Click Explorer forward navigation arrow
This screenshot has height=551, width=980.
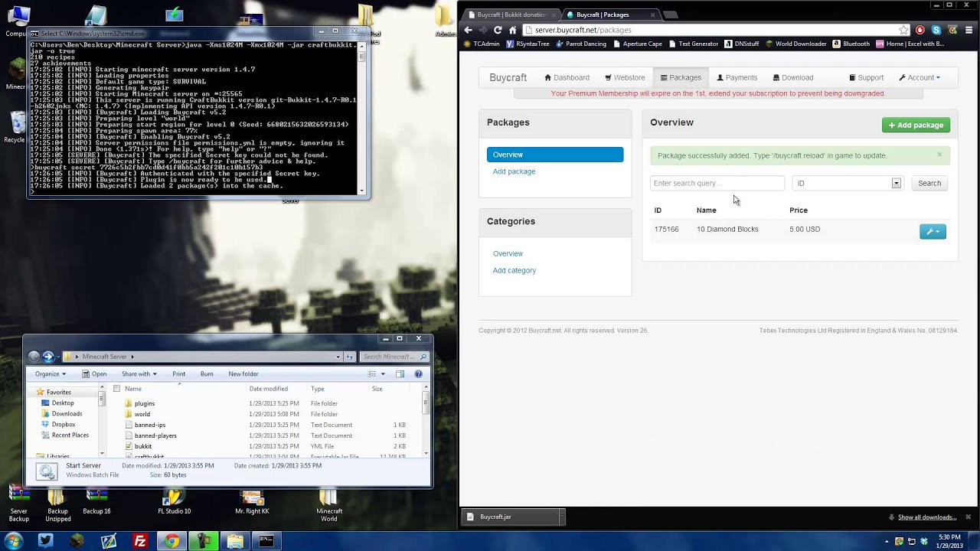(x=48, y=357)
